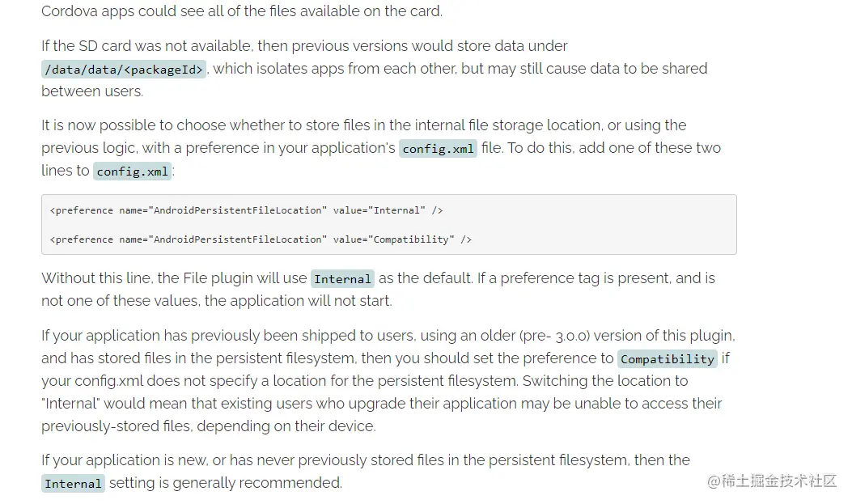852x504 pixels.
Task: Click the paragraph starting "If the SD card"
Action: point(375,69)
